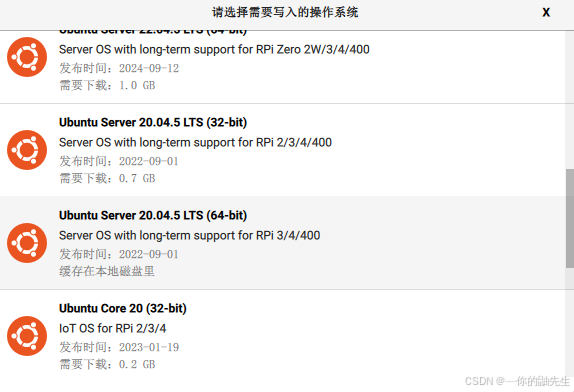574x392 pixels.
Task: Click the 0.7 GB download size line
Action: pos(107,178)
